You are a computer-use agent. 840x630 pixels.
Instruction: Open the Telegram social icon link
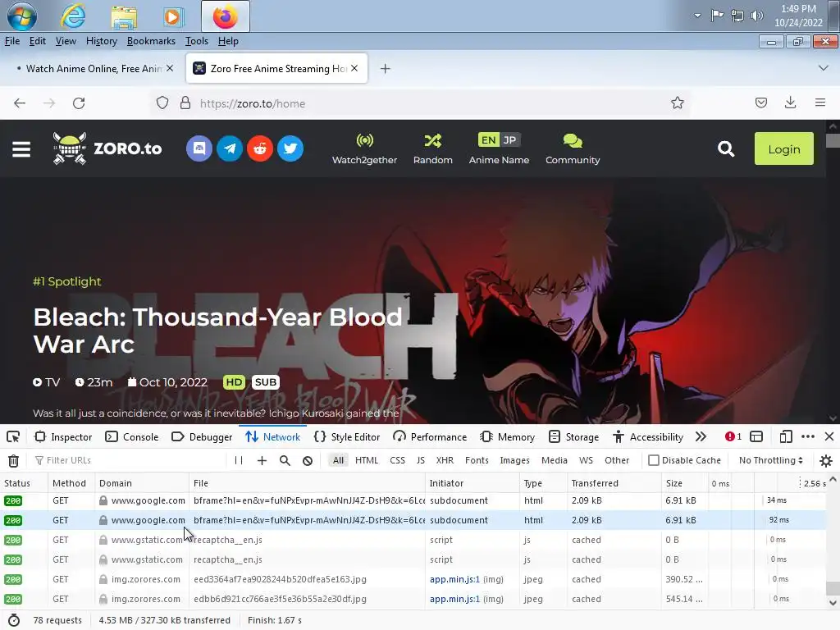[x=230, y=148]
